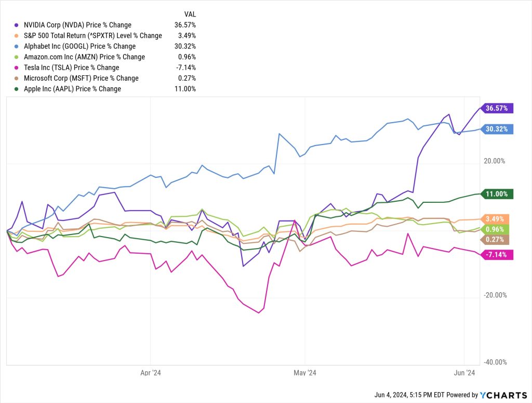Click the YCharts logo
Viewport: 532px width, 403px height.
coord(501,395)
